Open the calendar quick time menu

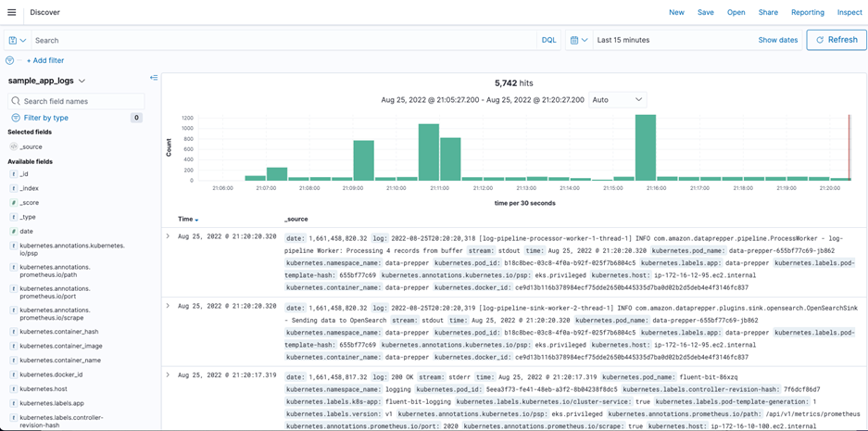point(578,41)
